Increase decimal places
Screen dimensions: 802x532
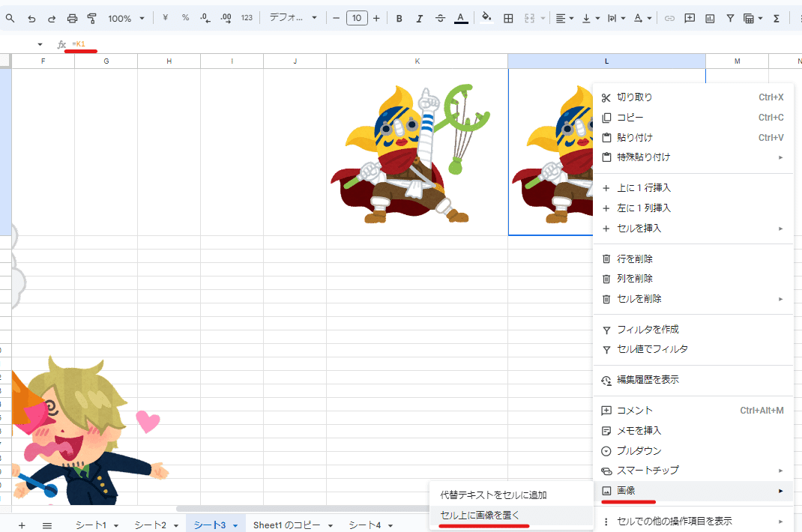pyautogui.click(x=226, y=18)
